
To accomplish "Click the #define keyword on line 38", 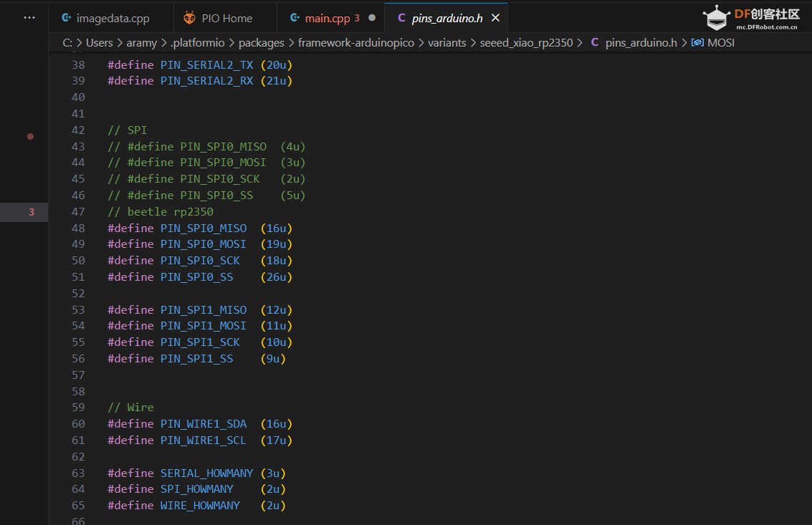I will pos(130,65).
